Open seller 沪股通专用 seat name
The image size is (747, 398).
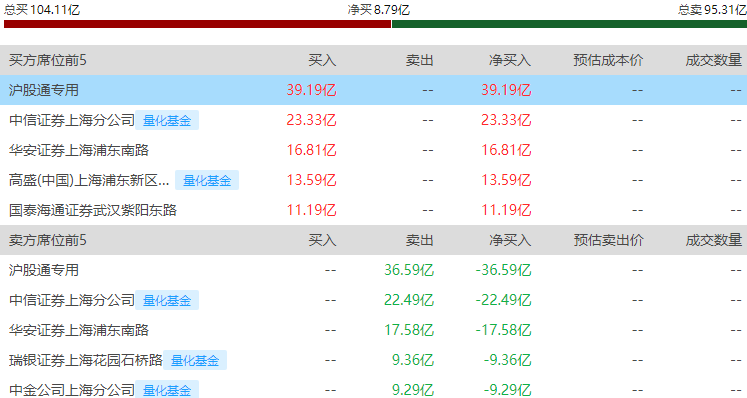click(44, 270)
